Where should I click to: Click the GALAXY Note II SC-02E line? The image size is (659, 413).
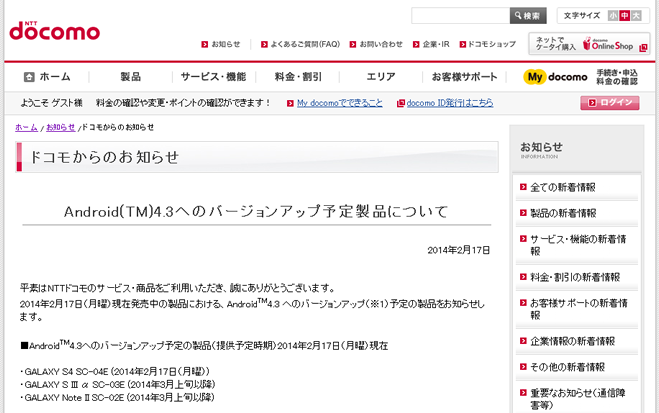pyautogui.click(x=117, y=397)
